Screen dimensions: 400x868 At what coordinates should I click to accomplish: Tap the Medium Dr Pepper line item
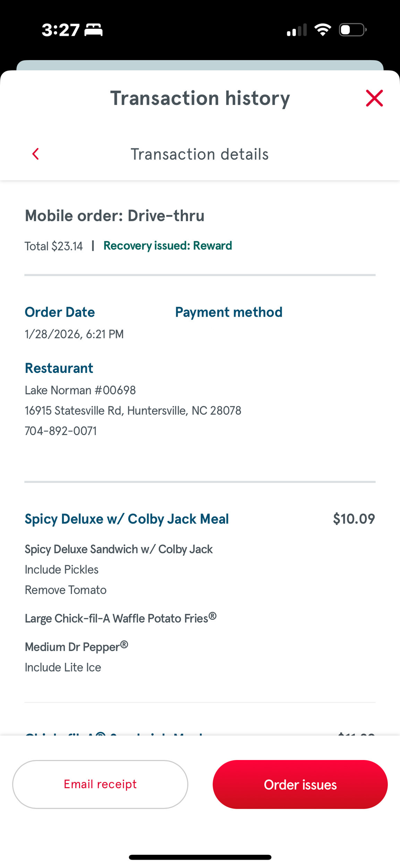[x=76, y=647]
